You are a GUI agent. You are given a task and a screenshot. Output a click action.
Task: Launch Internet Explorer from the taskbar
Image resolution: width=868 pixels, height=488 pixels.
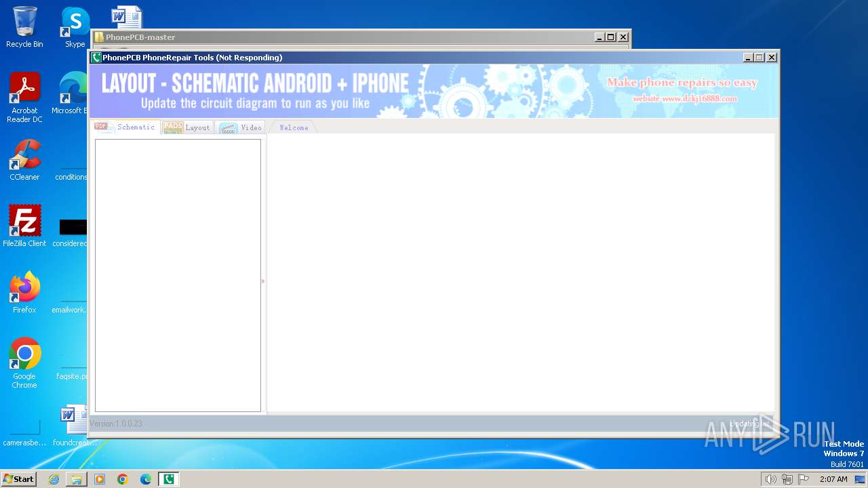coord(54,479)
